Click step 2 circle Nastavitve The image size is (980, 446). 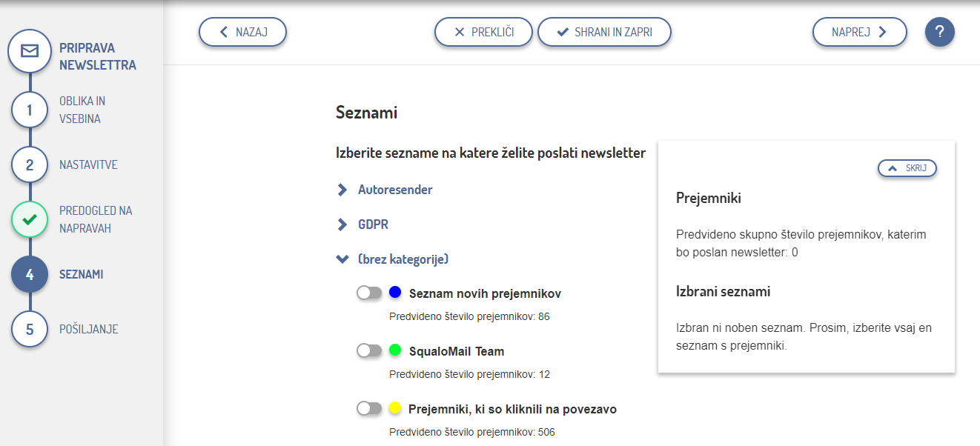pos(30,164)
